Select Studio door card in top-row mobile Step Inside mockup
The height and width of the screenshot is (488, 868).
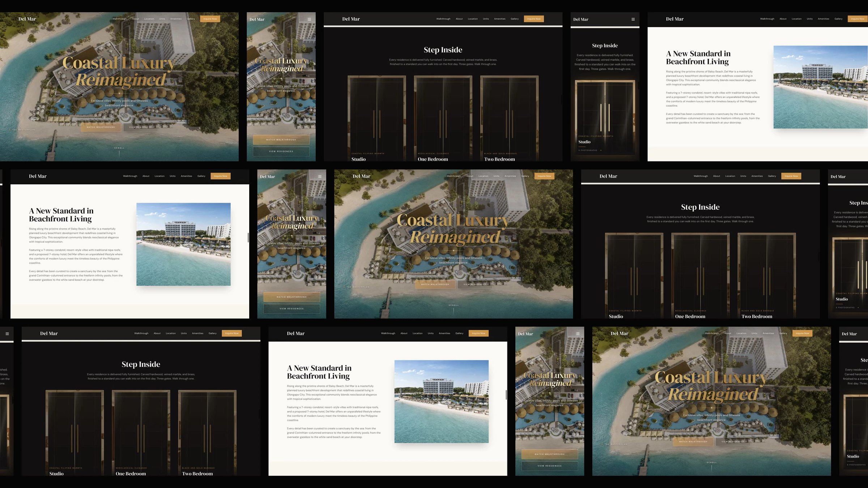[x=605, y=118]
